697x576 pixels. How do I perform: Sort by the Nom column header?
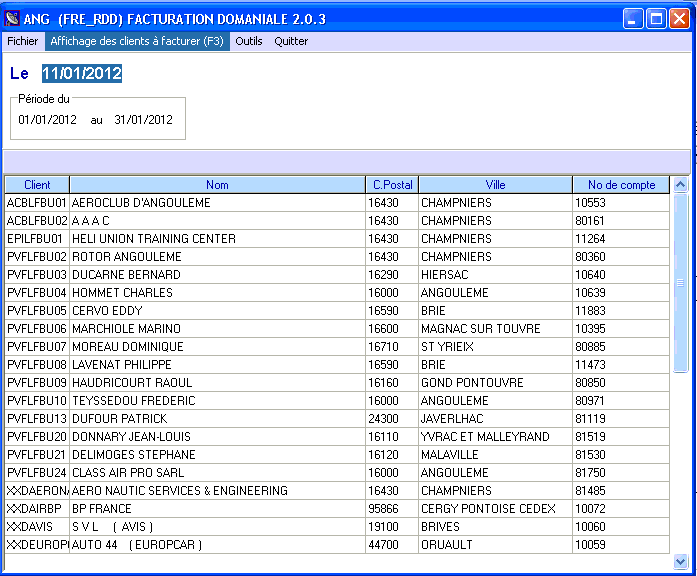click(x=217, y=185)
